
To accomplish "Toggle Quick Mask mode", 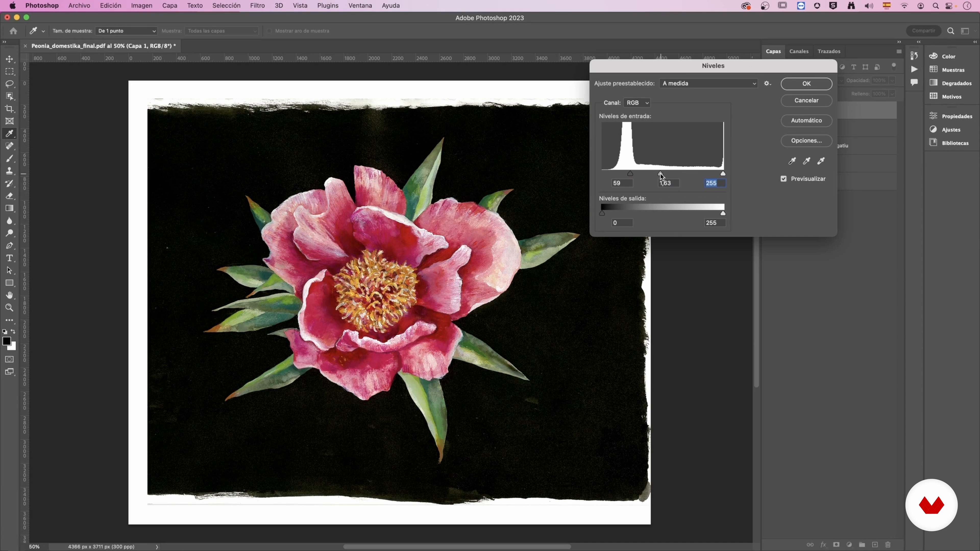I will pos(9,359).
